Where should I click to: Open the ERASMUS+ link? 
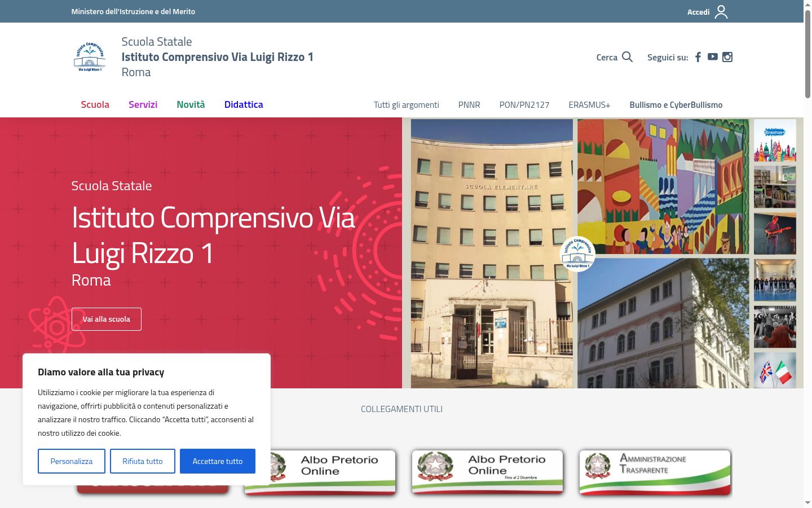pyautogui.click(x=589, y=105)
